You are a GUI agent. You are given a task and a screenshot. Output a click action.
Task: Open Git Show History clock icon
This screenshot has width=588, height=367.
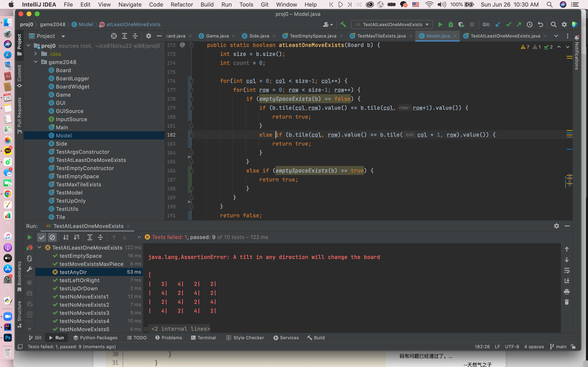point(529,24)
